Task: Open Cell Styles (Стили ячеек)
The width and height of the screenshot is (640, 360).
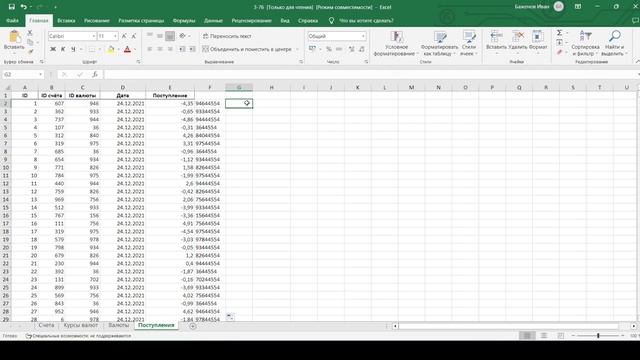Action: click(469, 43)
